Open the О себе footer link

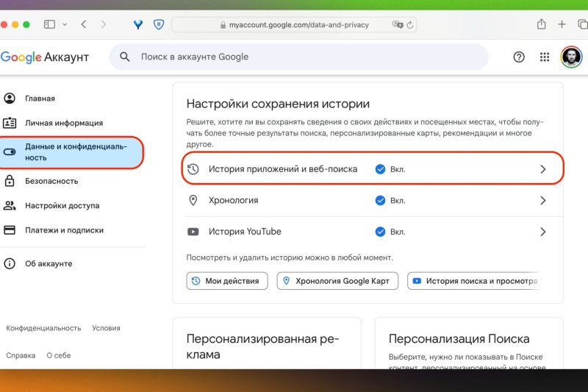[x=59, y=356]
